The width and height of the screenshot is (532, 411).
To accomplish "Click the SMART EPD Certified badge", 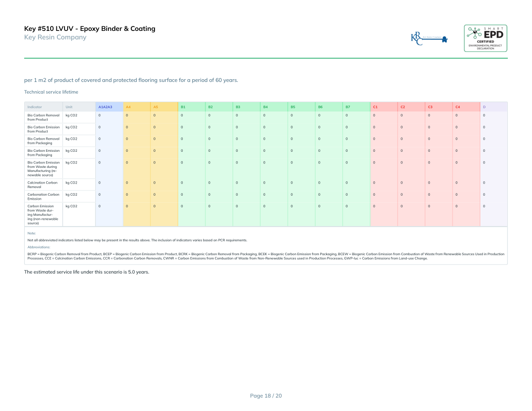I will [x=485, y=38].
